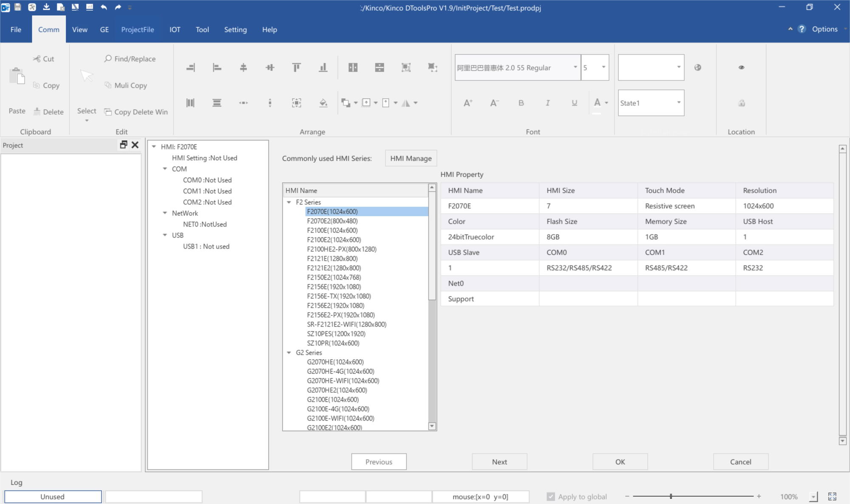Viewport: 850px width, 504px height.
Task: Open the ProjectFile ribbon tab
Action: coord(137,29)
